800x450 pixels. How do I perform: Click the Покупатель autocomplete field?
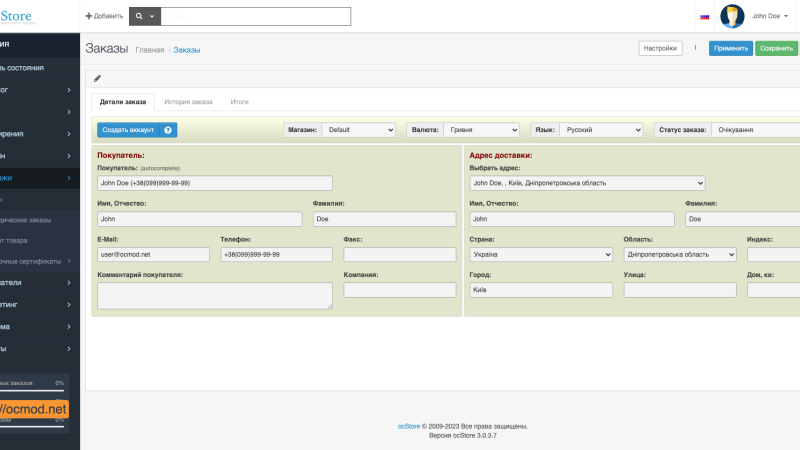click(215, 183)
